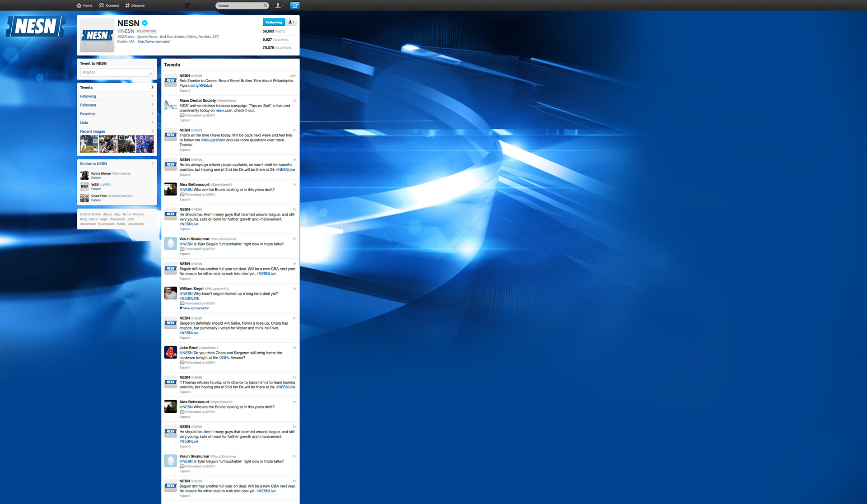Open the Help footer link

(x=117, y=215)
